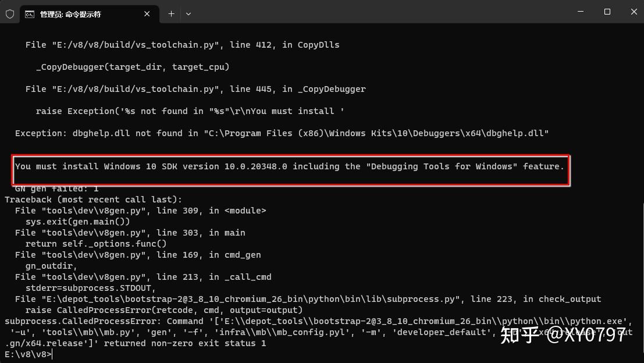
Task: Click the 知乎 @XY0797 watermark
Action: click(563, 334)
